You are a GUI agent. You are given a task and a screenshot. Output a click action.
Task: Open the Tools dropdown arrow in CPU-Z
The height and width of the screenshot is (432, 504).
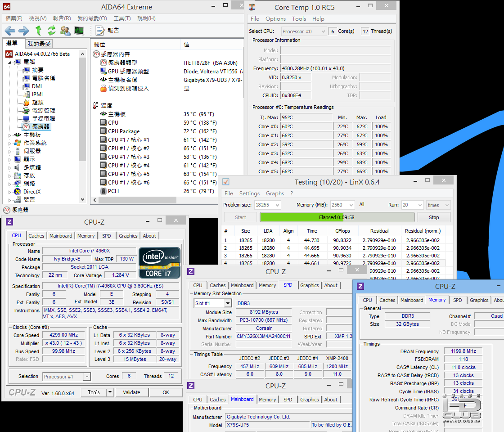110,392
